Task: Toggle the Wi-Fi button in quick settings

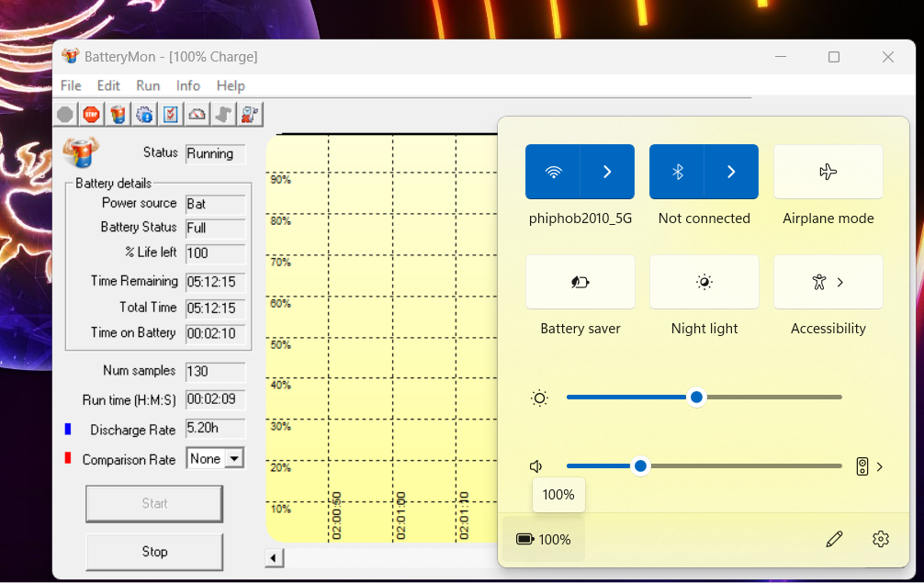Action: [x=553, y=172]
